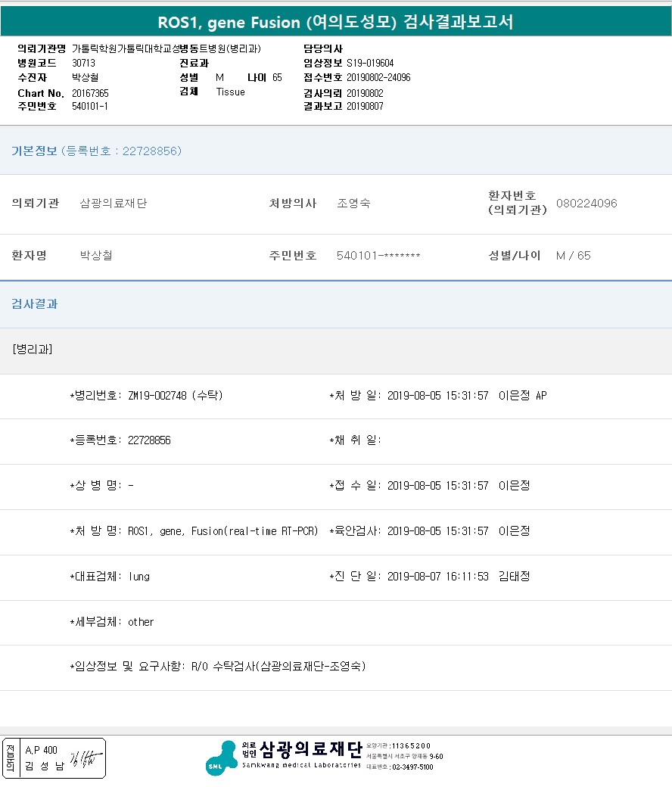The image size is (672, 787).
Task: Click the 대표검체 lung value
Action: coord(139,577)
